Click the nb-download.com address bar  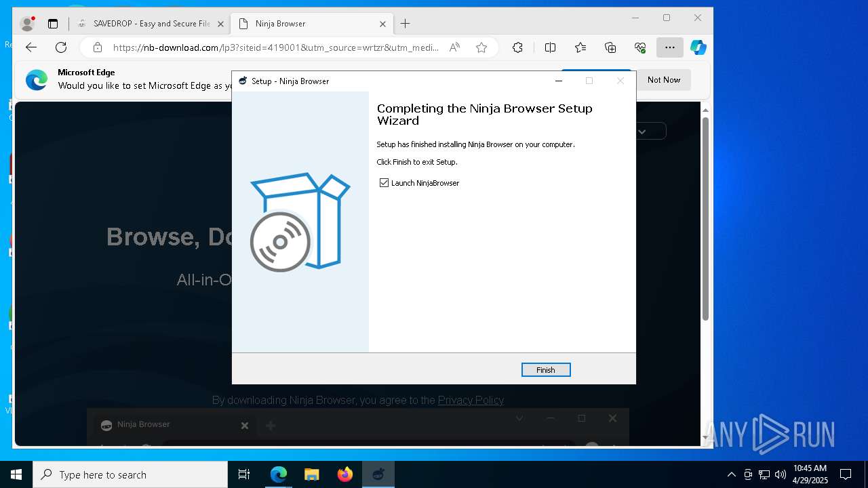[x=275, y=47]
